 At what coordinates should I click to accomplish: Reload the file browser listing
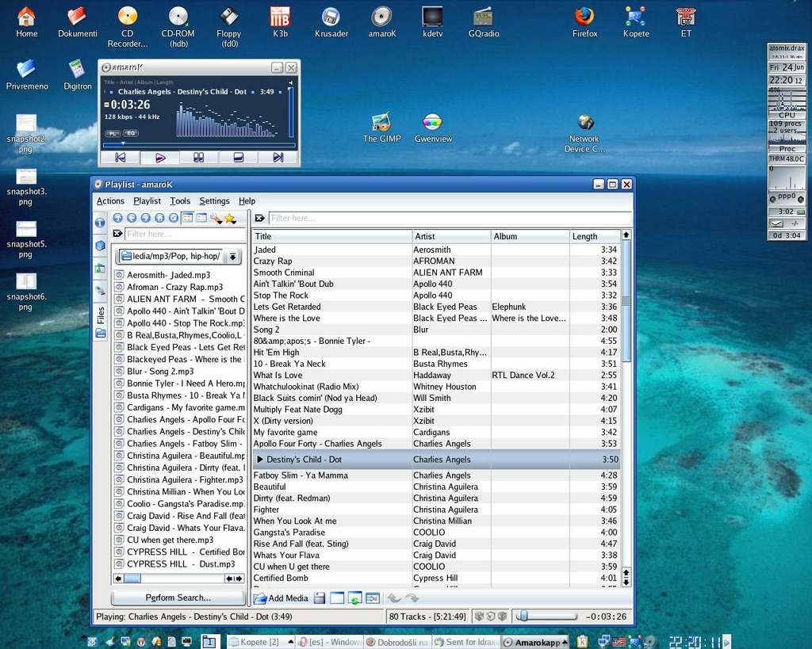[x=174, y=219]
